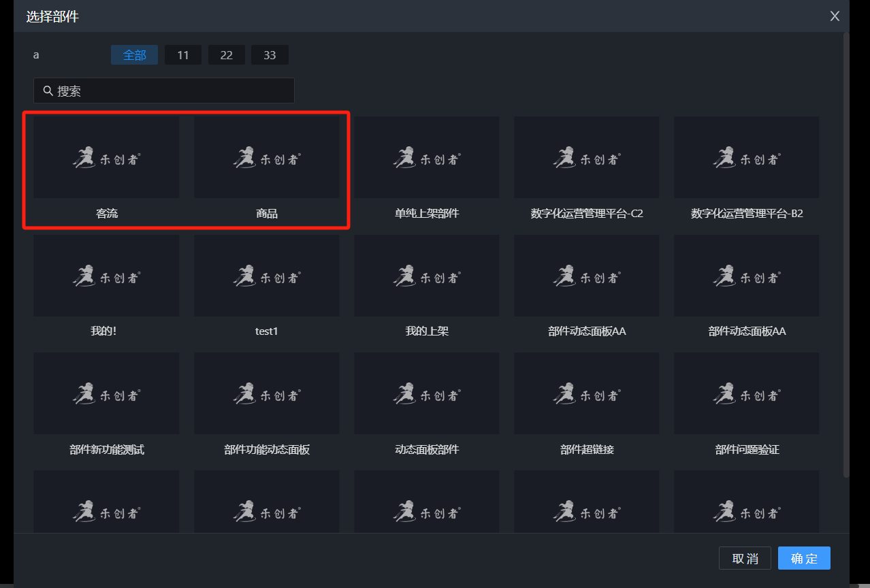Viewport: 870px width, 588px height.
Task: Filter components by tag 11
Action: [182, 55]
